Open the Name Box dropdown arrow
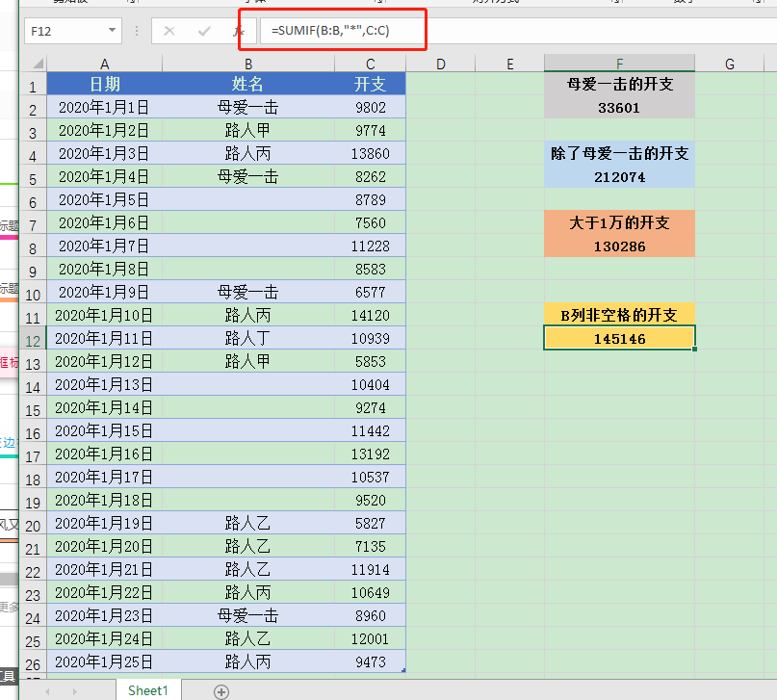777x700 pixels. pyautogui.click(x=112, y=31)
